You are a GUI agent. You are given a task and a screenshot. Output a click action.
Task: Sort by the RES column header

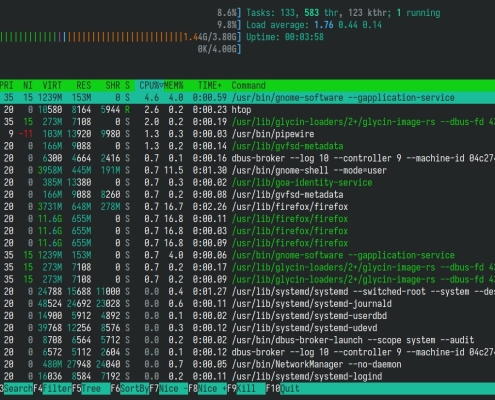coord(84,85)
